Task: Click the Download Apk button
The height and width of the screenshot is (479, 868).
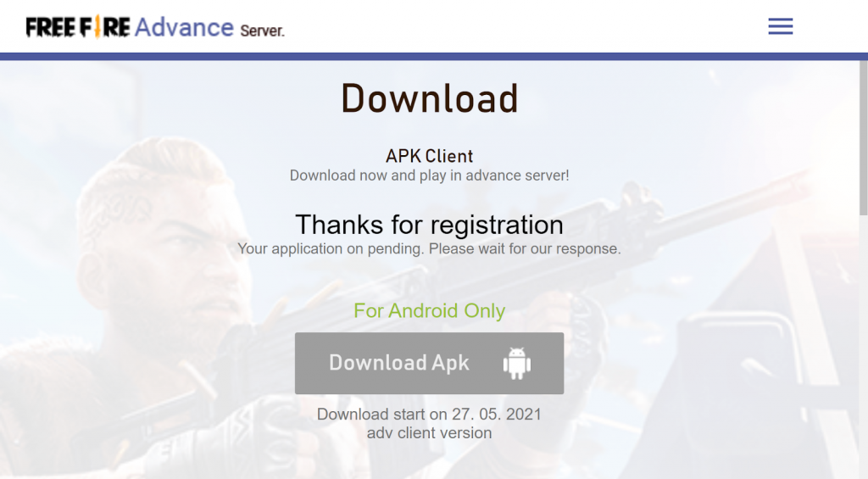Action: 429,363
